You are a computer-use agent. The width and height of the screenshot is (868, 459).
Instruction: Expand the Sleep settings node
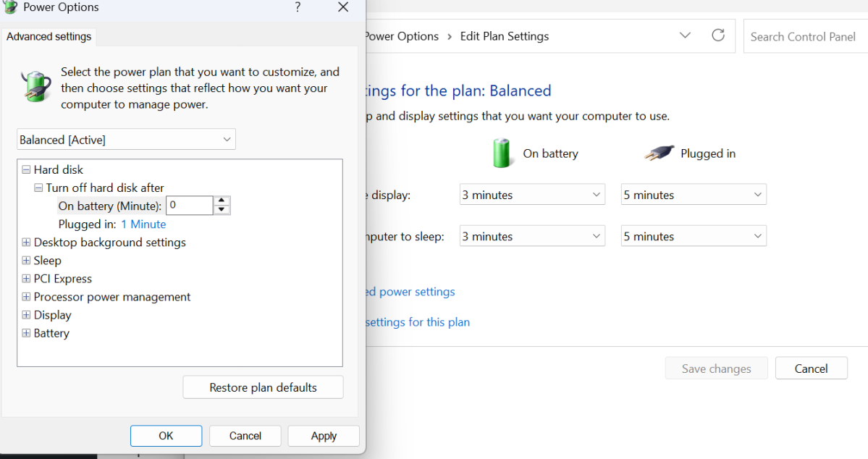26,261
